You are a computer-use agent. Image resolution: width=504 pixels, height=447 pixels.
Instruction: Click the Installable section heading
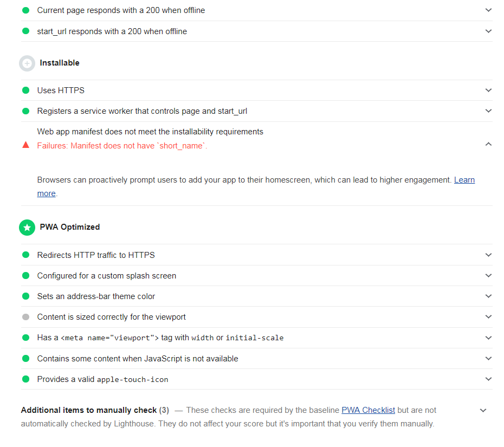pos(60,63)
